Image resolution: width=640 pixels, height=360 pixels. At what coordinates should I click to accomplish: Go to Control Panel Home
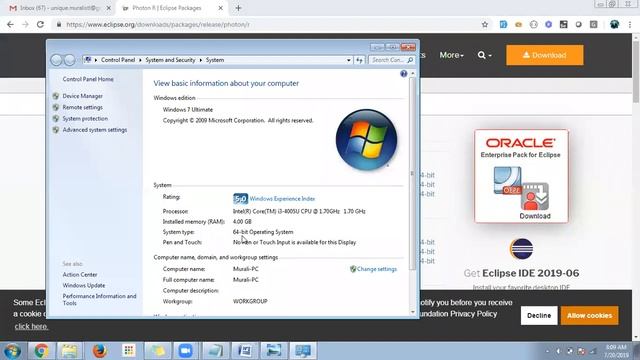88,79
